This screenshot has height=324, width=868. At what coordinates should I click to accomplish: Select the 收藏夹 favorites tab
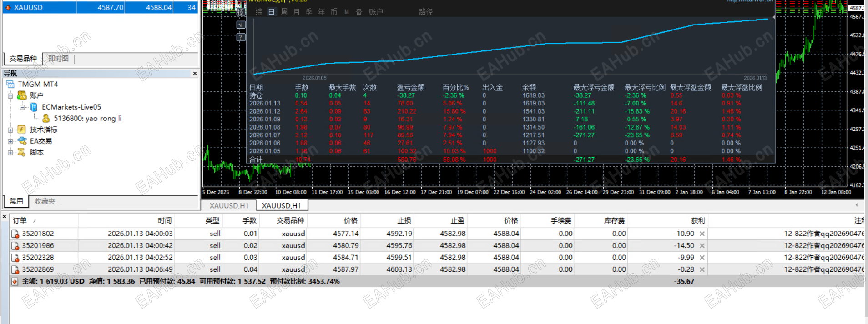click(45, 201)
